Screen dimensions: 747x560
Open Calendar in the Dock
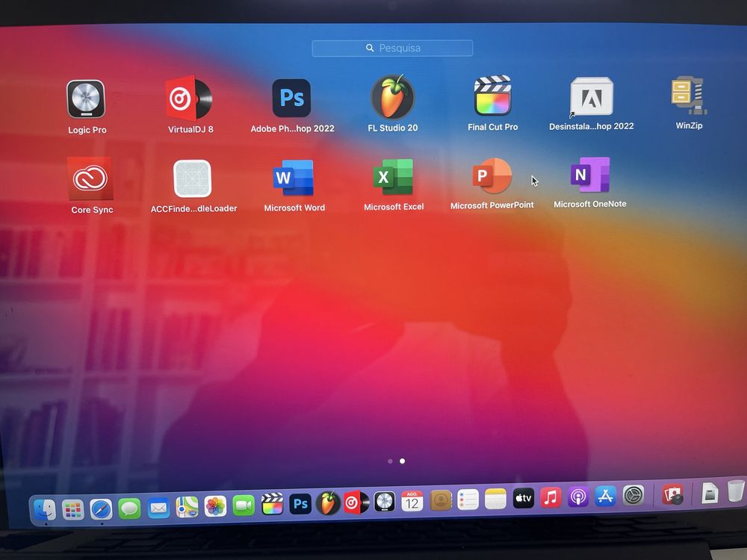click(412, 502)
